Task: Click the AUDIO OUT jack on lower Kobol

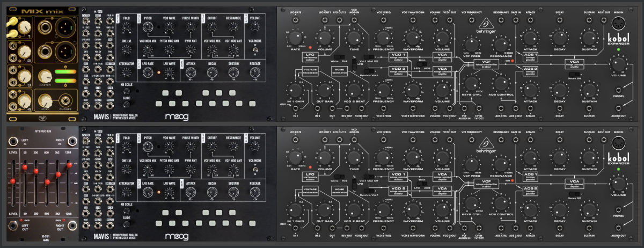Action: click(619, 228)
